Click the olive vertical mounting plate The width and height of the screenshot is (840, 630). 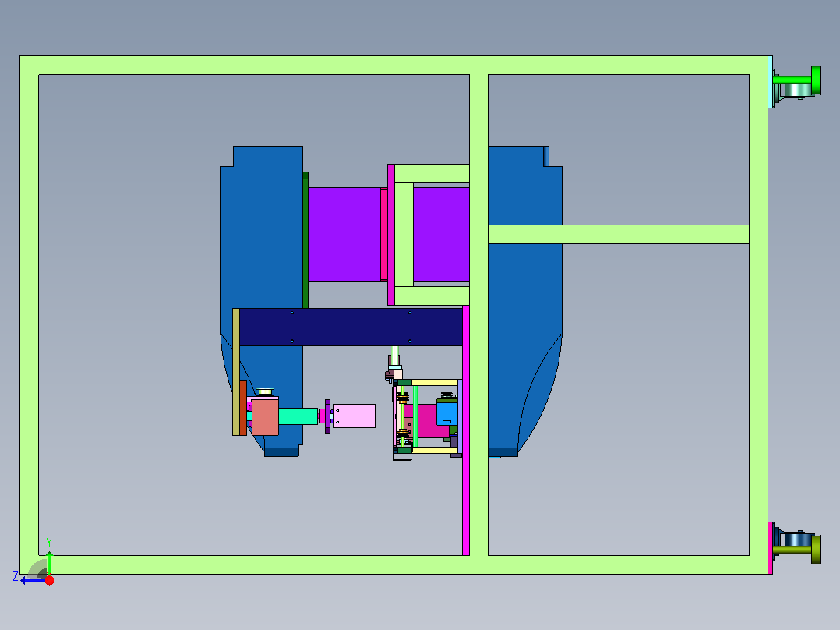(235, 372)
